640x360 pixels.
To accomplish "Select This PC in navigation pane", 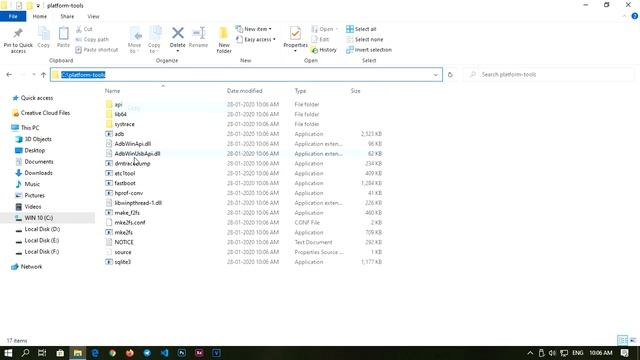I will (30, 128).
